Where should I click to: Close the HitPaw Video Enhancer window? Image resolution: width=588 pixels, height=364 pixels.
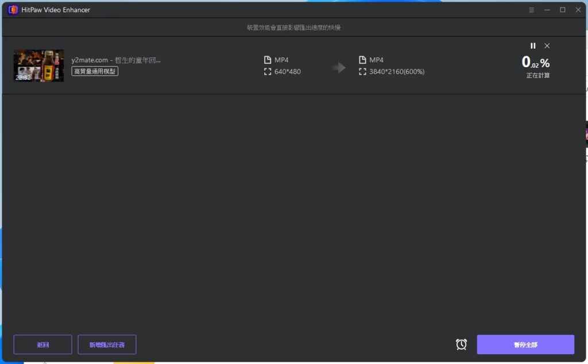578,10
